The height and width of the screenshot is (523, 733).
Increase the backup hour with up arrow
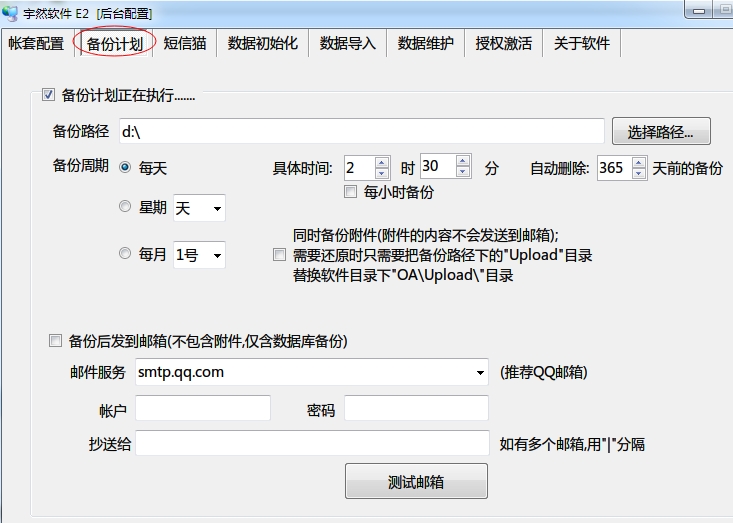tap(382, 162)
